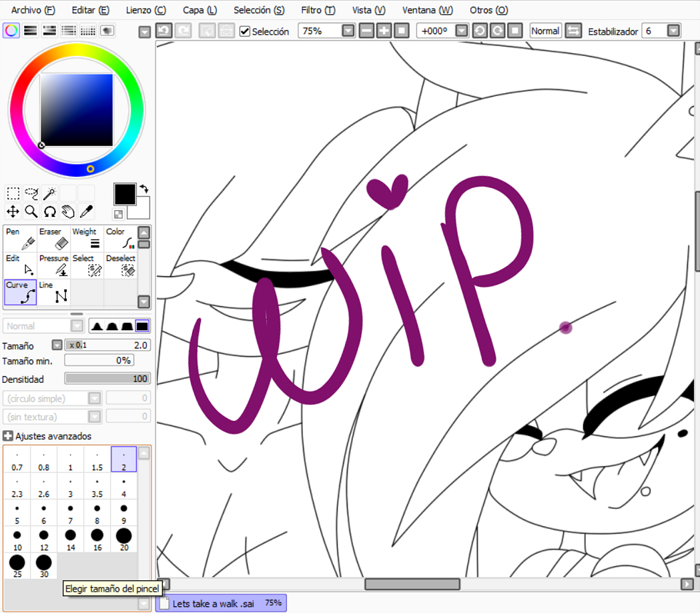Pick brush size 0.7 preset
This screenshot has height=613, width=700.
17,460
